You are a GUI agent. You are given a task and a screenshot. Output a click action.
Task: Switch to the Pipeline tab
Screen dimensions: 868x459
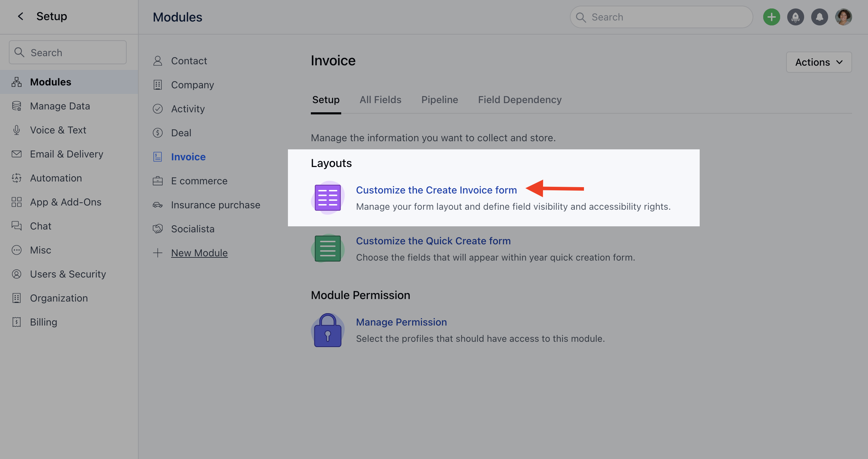click(x=440, y=100)
